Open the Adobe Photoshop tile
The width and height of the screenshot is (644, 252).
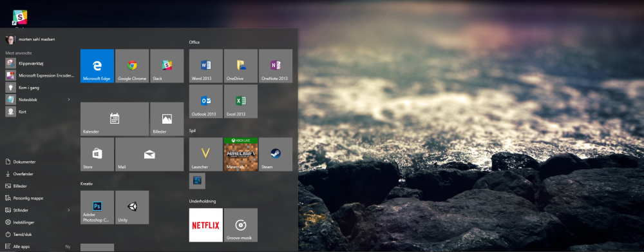click(97, 207)
